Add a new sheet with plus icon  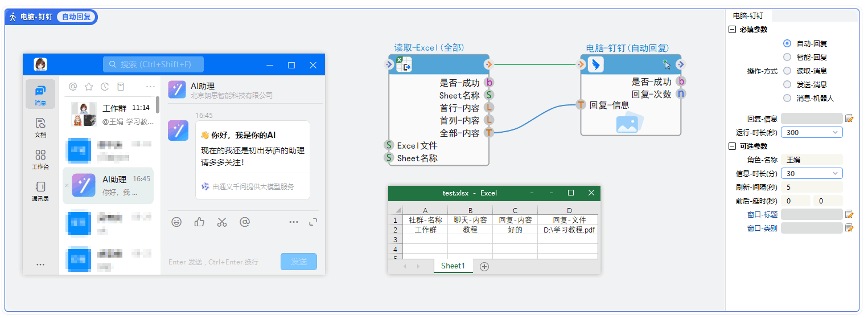pos(484,266)
